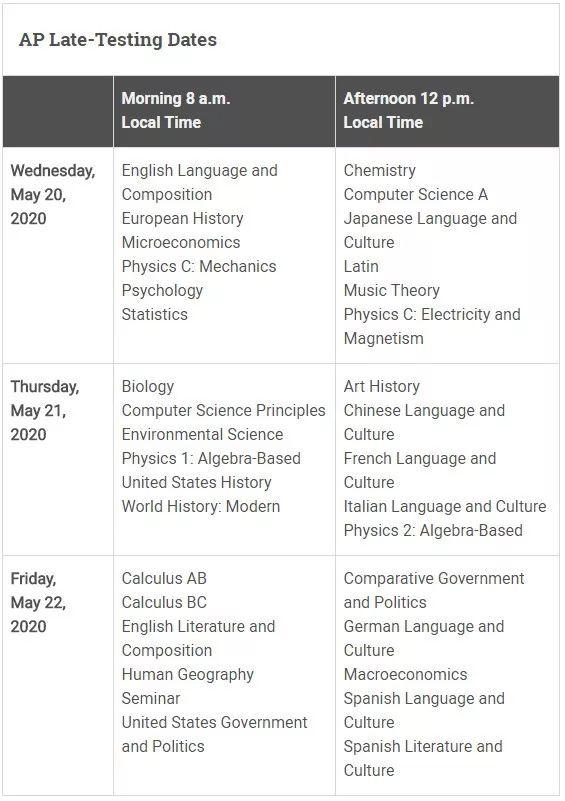The width and height of the screenshot is (565, 801).
Task: Click the Wednesday, May 20, 2020 date cell
Action: click(58, 255)
